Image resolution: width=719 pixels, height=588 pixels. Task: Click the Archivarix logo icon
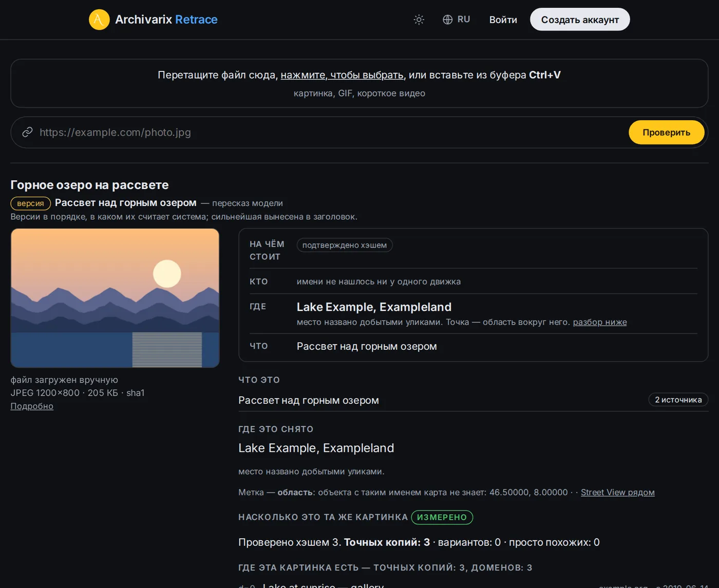(99, 20)
